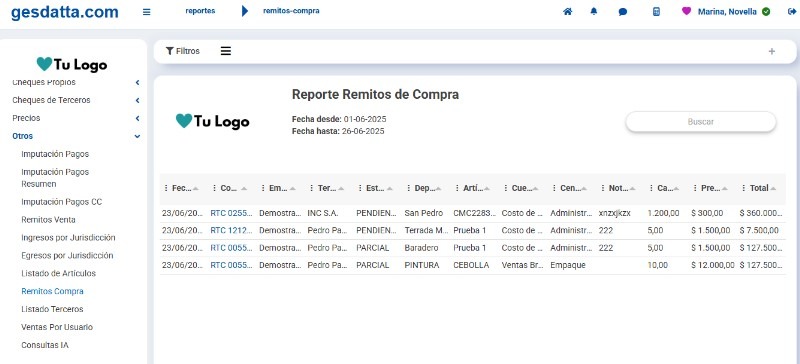
Task: Click the plus icon in filter bar
Action: click(771, 51)
